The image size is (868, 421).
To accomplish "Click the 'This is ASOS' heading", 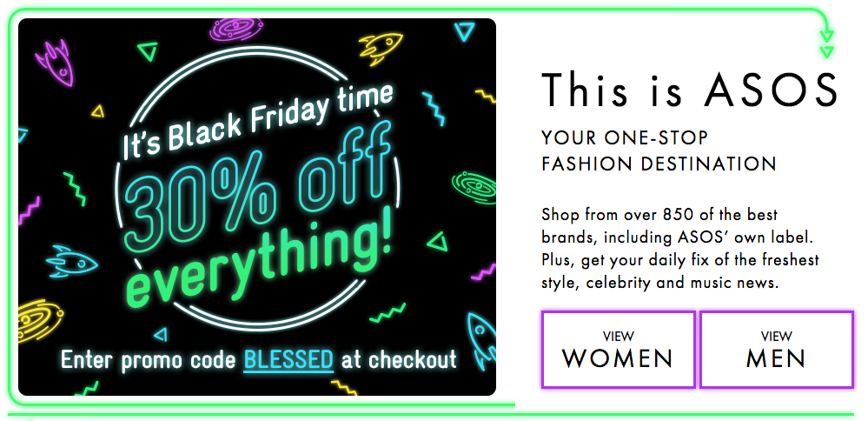I will click(x=690, y=90).
